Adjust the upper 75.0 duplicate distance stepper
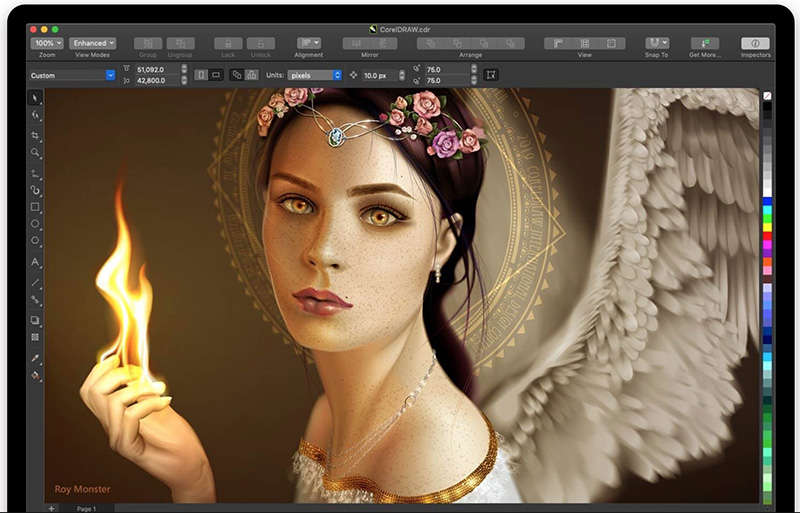The width and height of the screenshot is (800, 513). click(x=474, y=69)
